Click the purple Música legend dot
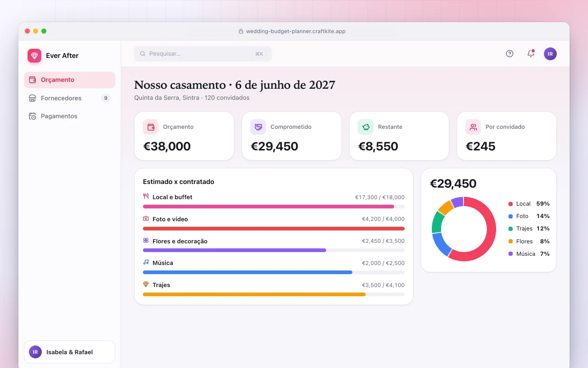588x368 pixels. 510,254
